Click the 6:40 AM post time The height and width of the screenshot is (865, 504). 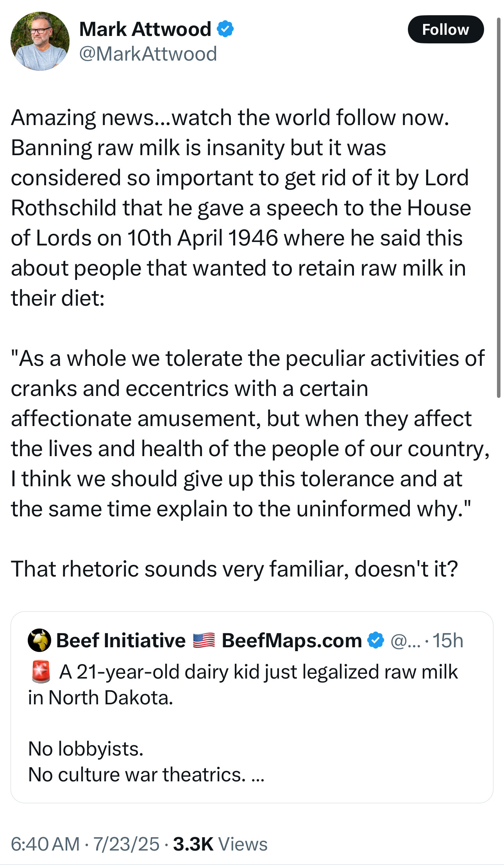click(45, 844)
